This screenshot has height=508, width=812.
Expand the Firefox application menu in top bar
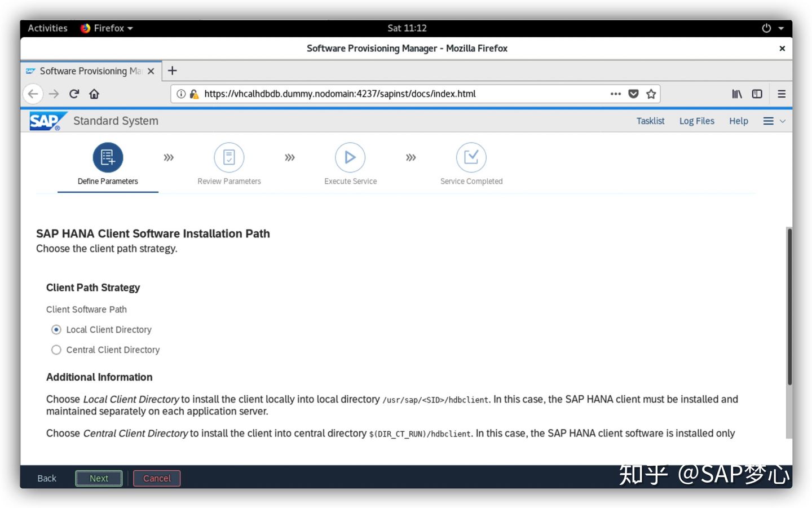[x=107, y=28]
